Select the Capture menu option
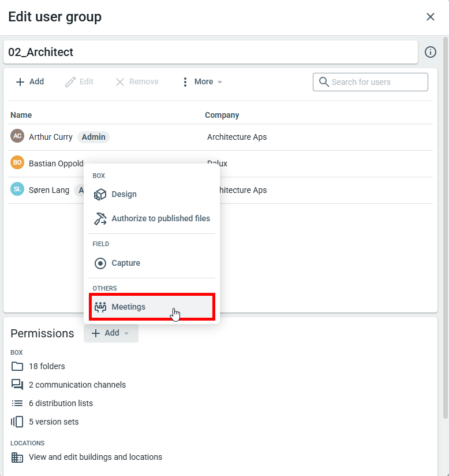The image size is (449, 476). 125,263
